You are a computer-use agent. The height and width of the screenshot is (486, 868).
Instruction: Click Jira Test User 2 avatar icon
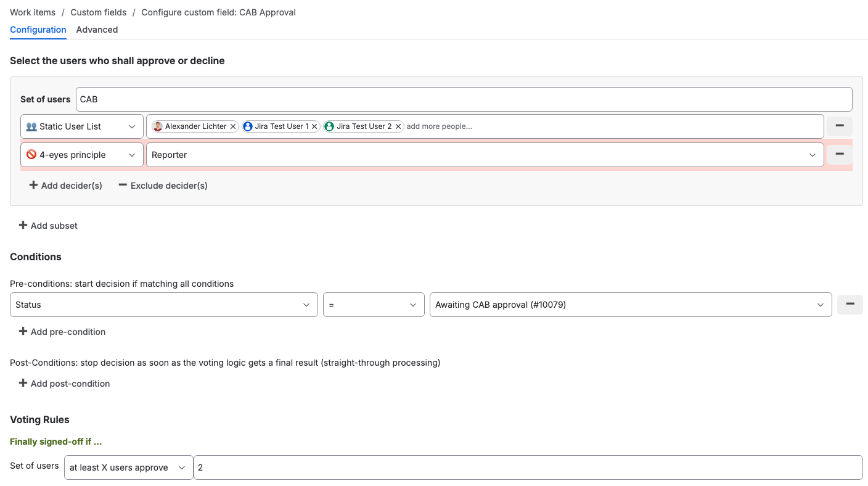[329, 126]
